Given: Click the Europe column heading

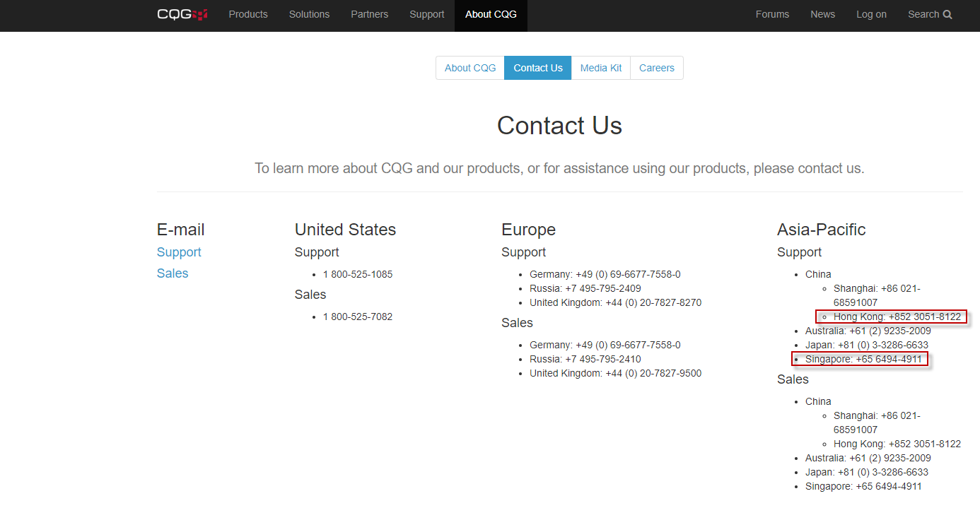Looking at the screenshot, I should (528, 230).
